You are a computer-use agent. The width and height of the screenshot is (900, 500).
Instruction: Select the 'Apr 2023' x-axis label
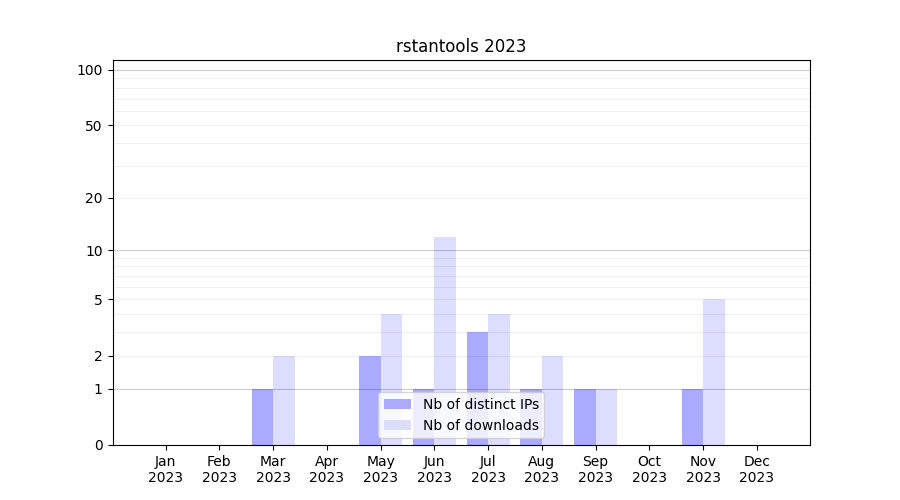tap(327, 469)
